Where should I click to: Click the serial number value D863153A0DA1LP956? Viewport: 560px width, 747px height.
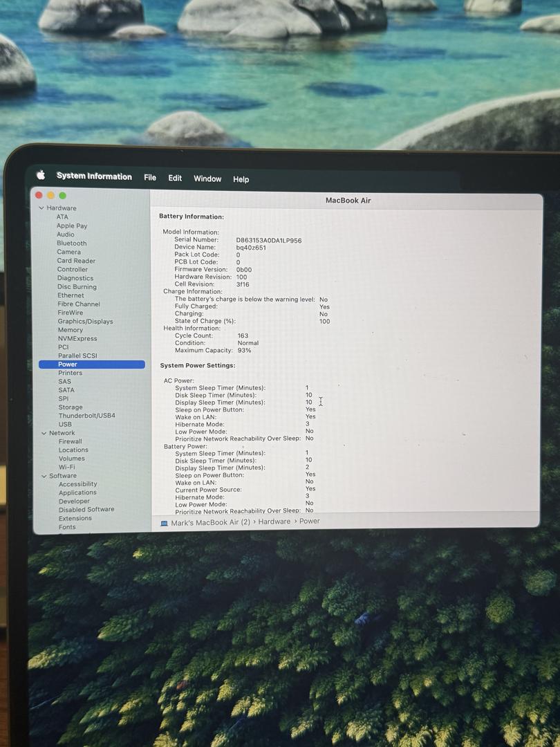tap(269, 241)
